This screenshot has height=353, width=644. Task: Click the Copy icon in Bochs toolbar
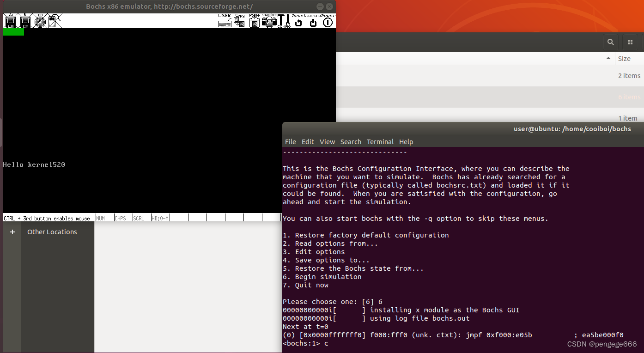tap(239, 21)
